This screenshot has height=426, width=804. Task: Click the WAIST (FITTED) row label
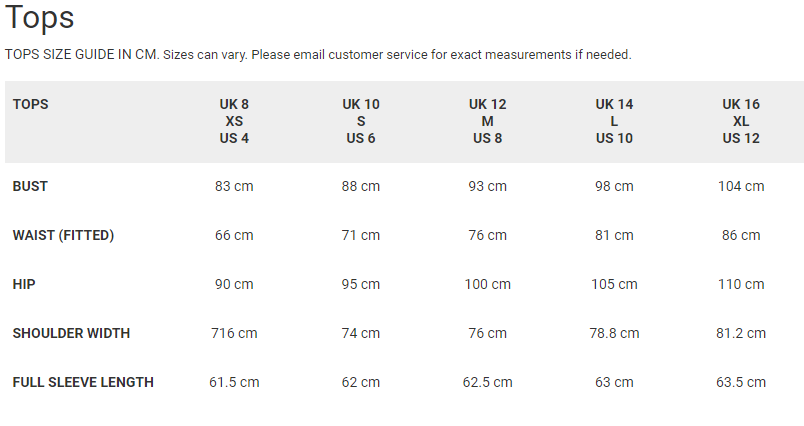(x=63, y=235)
